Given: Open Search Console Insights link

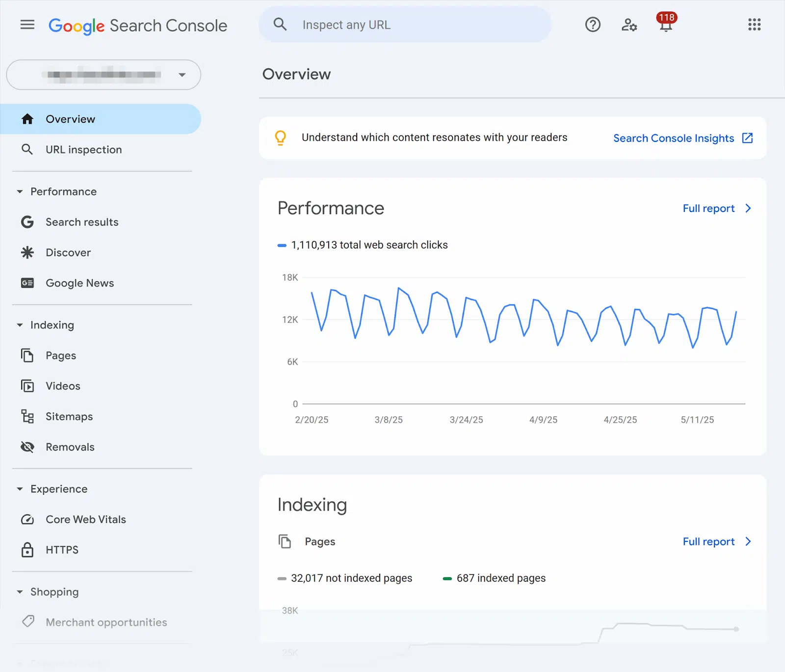Looking at the screenshot, I should (x=674, y=138).
